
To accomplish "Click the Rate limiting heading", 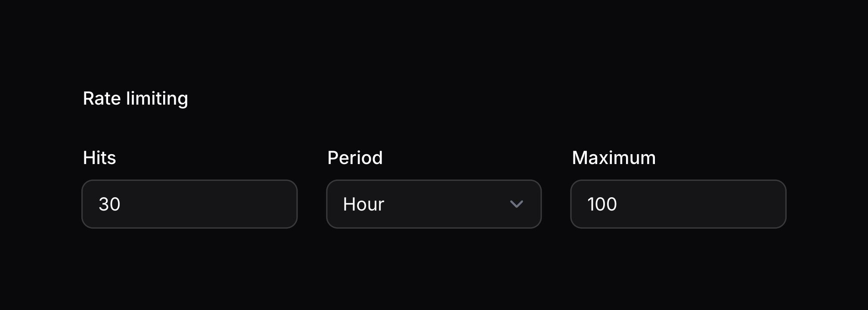I will (135, 99).
